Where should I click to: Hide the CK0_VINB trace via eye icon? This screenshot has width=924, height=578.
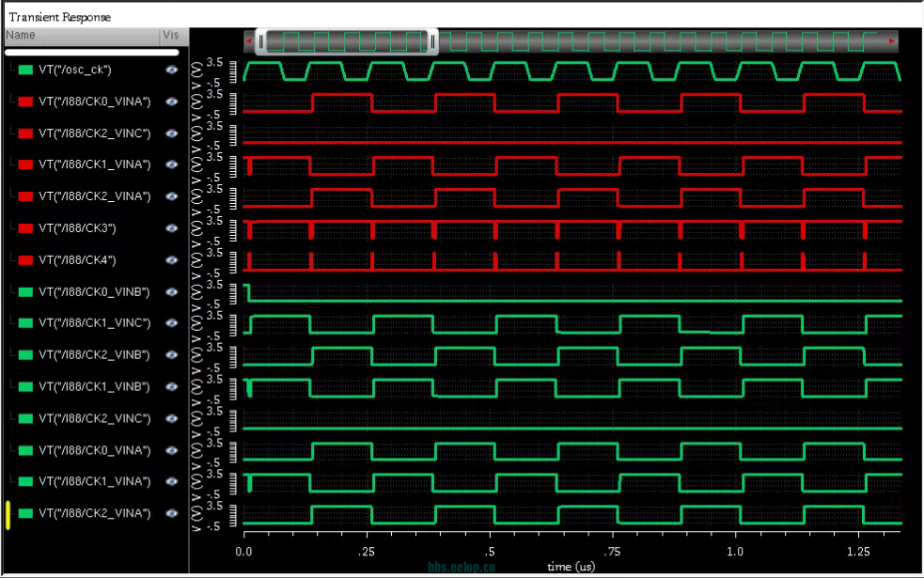click(x=171, y=292)
